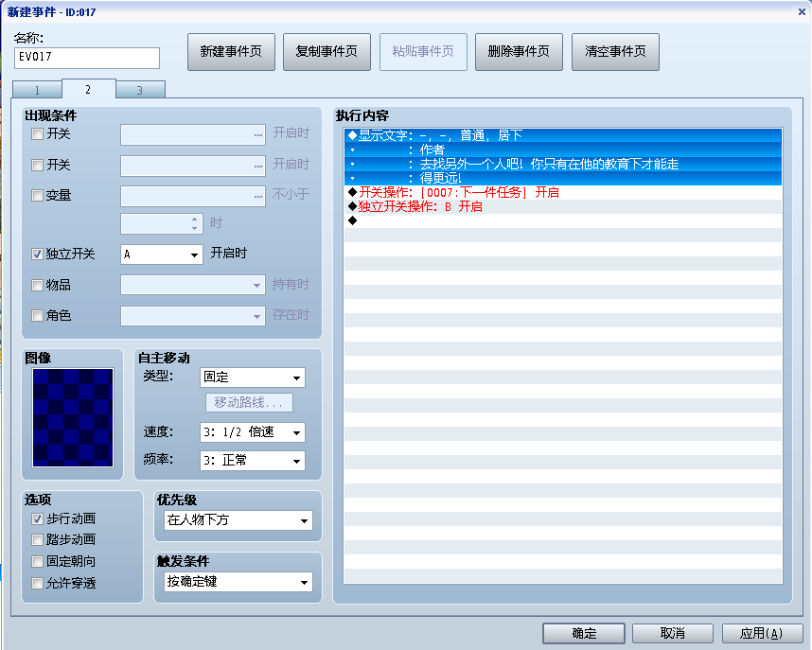Enable the 固定朝向 option

37,561
